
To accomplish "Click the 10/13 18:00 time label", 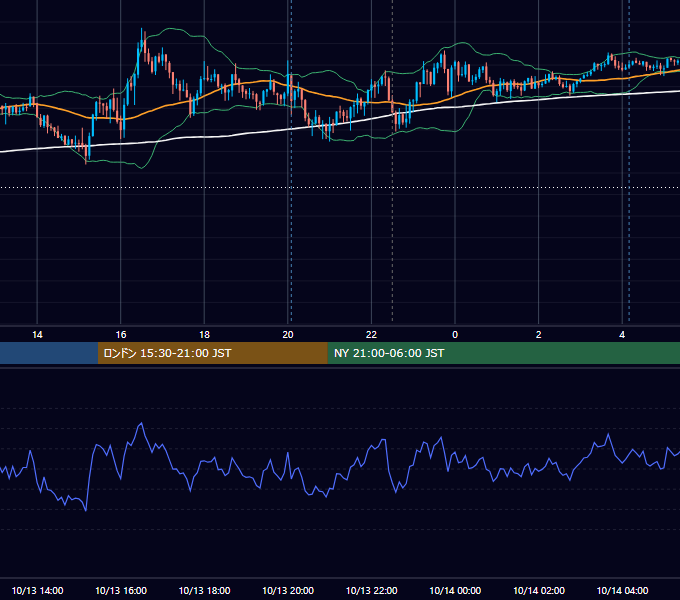I will pos(204,590).
